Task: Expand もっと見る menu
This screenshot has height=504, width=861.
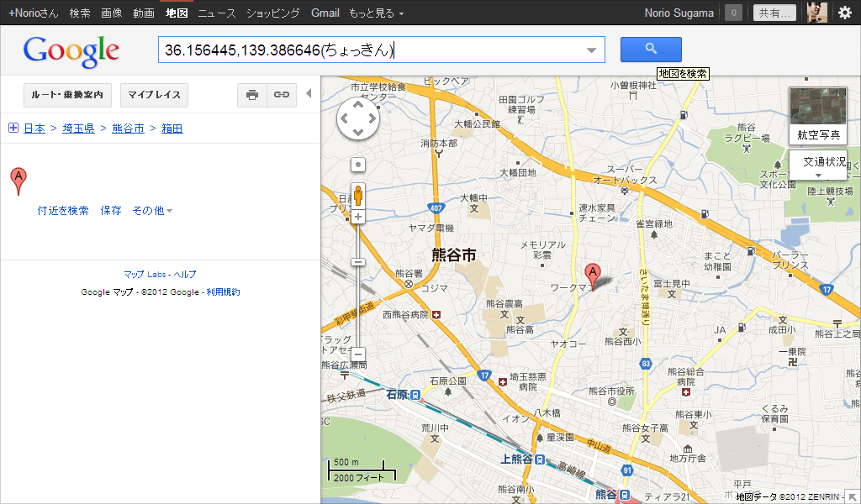Action: [x=376, y=13]
